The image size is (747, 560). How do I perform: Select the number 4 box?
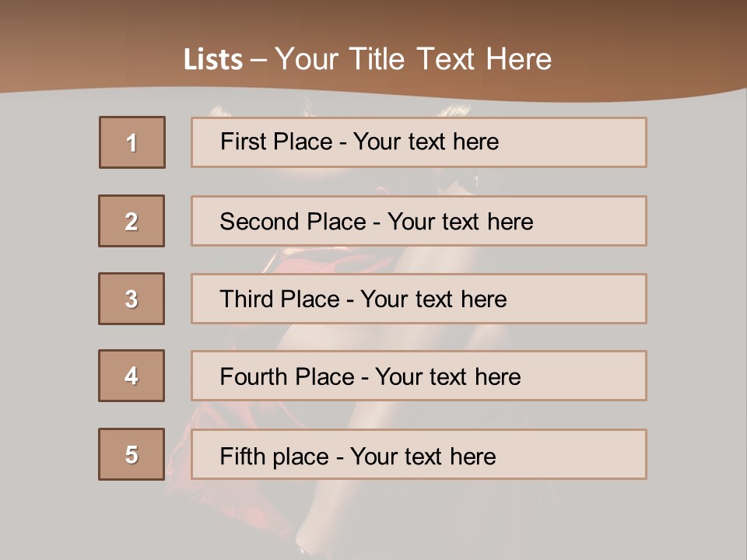point(132,376)
